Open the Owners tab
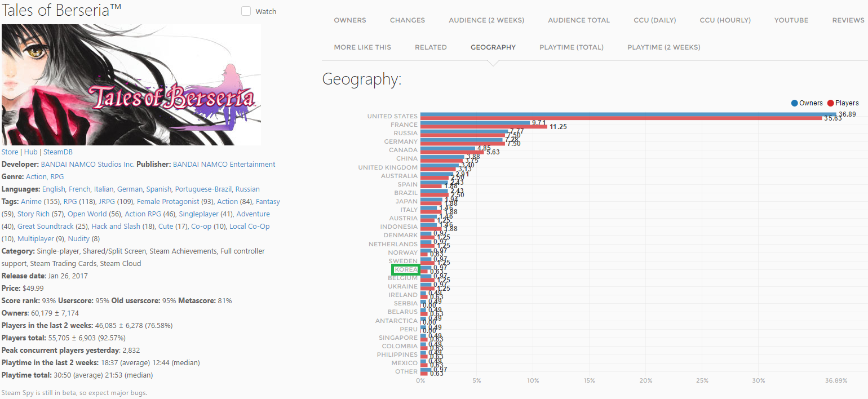 [x=350, y=20]
